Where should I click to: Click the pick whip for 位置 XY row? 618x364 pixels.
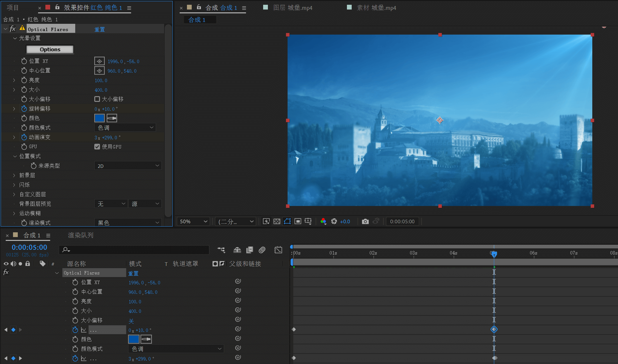click(x=238, y=281)
